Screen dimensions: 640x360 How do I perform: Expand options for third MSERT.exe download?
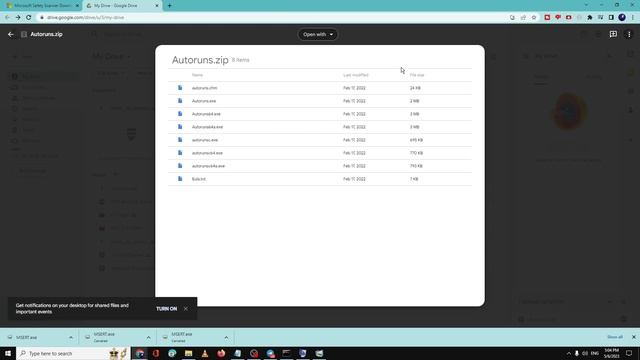(226, 338)
